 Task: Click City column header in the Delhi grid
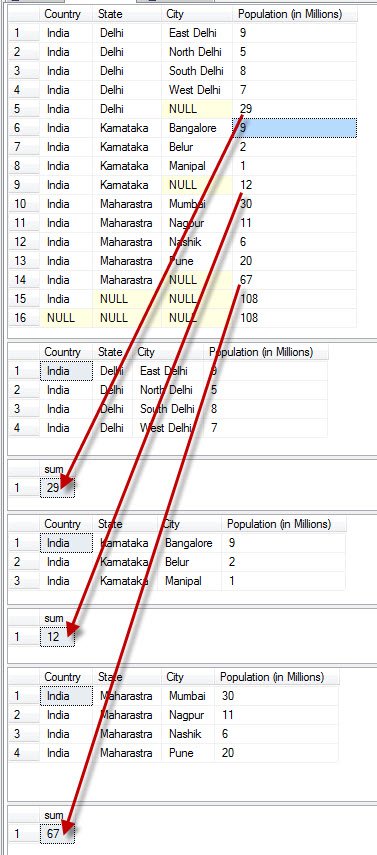[167, 352]
